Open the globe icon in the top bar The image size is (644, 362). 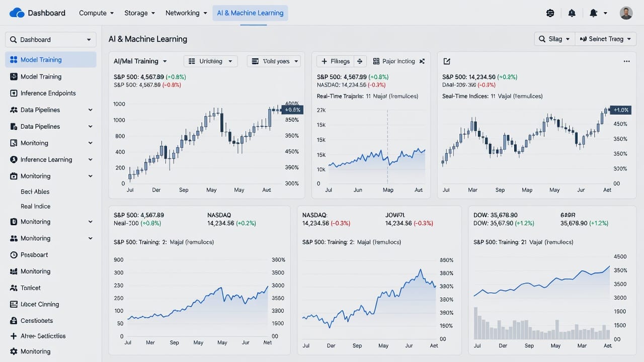(x=550, y=13)
